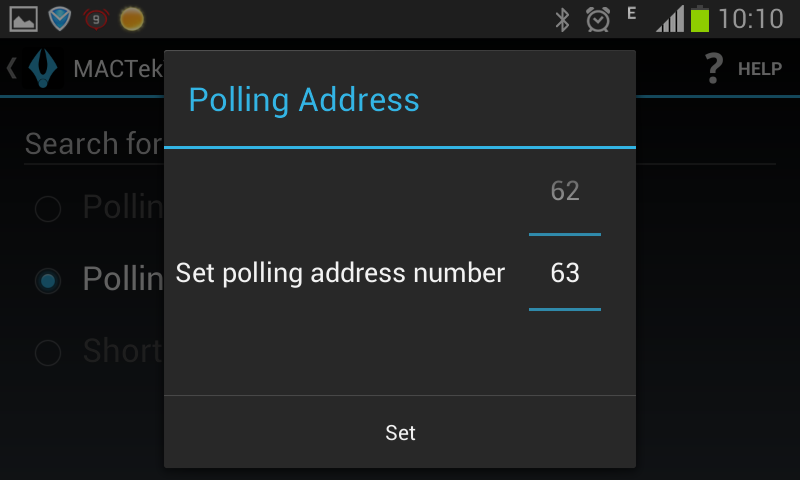Tap the 10:10 clock in status bar
This screenshot has height=480, width=800.
pos(751,18)
